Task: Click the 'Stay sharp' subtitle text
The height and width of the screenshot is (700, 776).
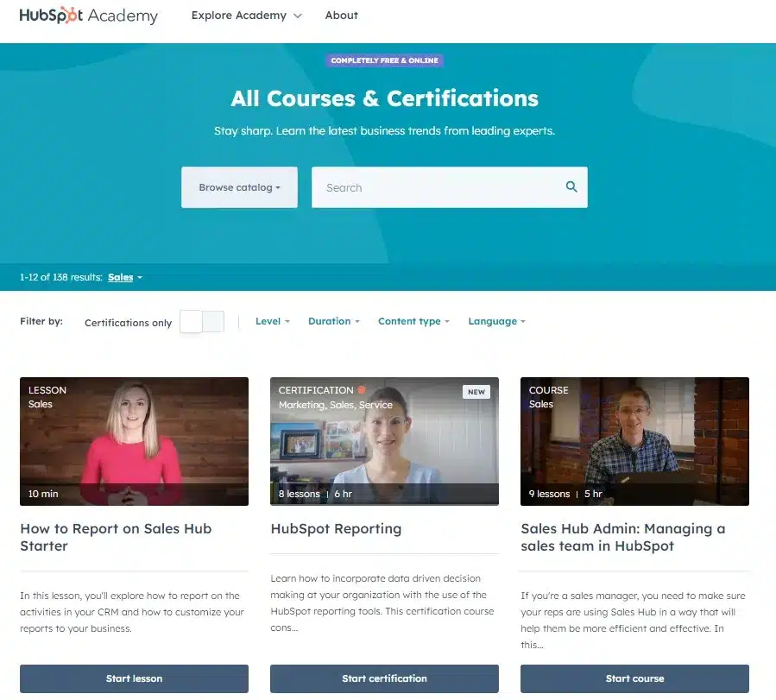Action: (x=384, y=130)
